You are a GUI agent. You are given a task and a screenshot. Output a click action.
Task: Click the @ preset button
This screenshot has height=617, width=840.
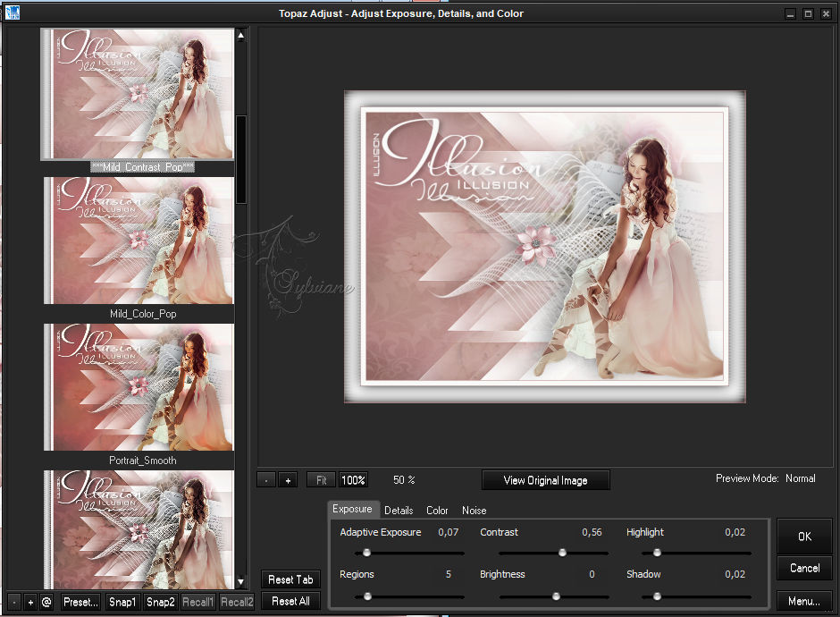click(46, 603)
